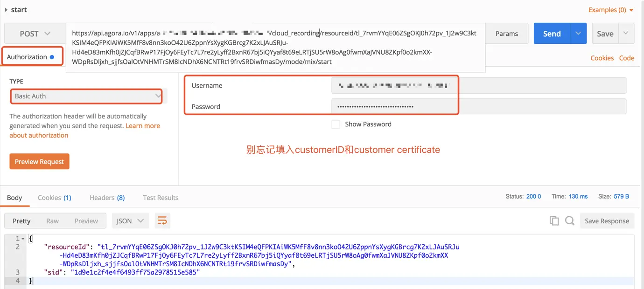
Task: Collapse JSON at line 1 fold arrow
Action: click(x=23, y=239)
